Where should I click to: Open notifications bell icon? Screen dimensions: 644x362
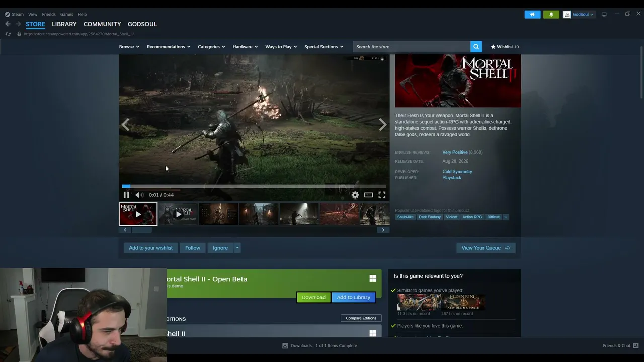click(551, 14)
